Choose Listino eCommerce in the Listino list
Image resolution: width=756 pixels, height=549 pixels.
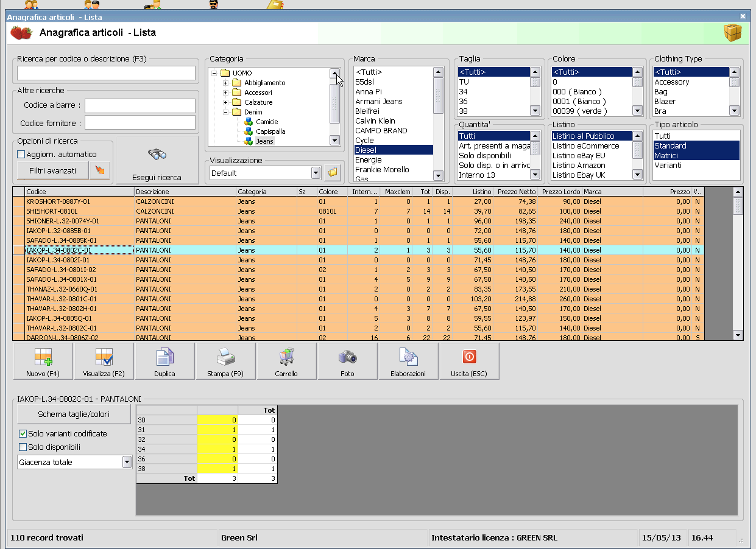[x=585, y=146]
